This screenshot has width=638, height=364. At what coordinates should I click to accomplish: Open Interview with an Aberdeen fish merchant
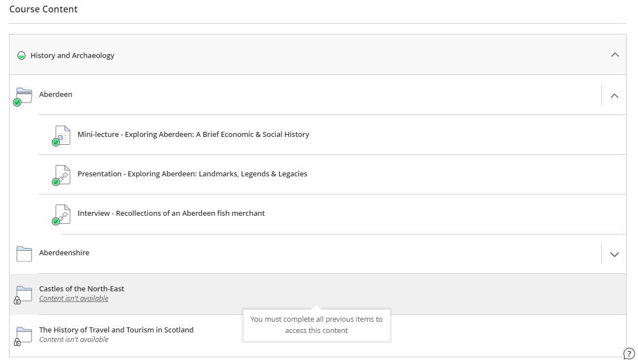171,214
